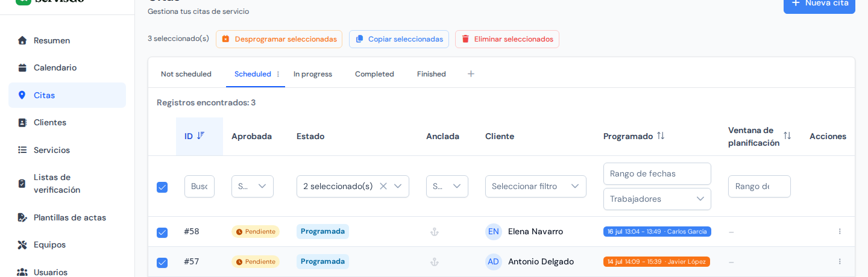Open the Estado 2 seleccionado(s) dropdown
Viewport: 868px width, 277px height.
click(x=353, y=186)
